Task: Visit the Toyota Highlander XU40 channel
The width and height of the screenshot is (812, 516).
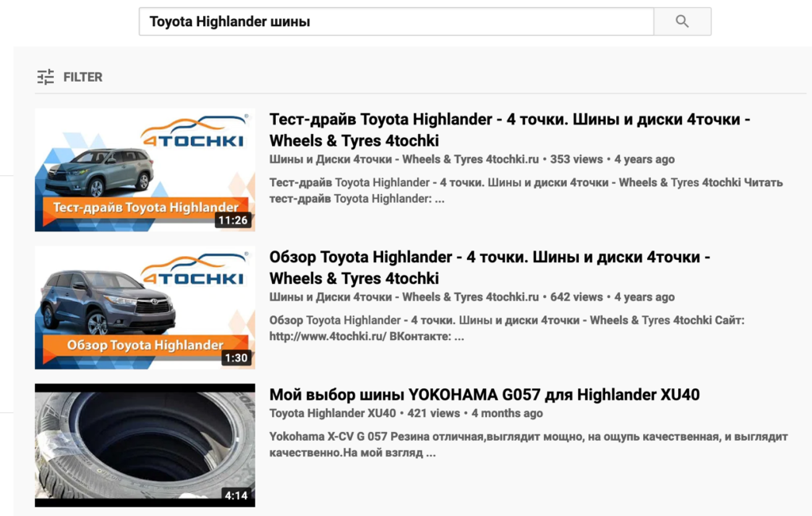Action: tap(332, 414)
